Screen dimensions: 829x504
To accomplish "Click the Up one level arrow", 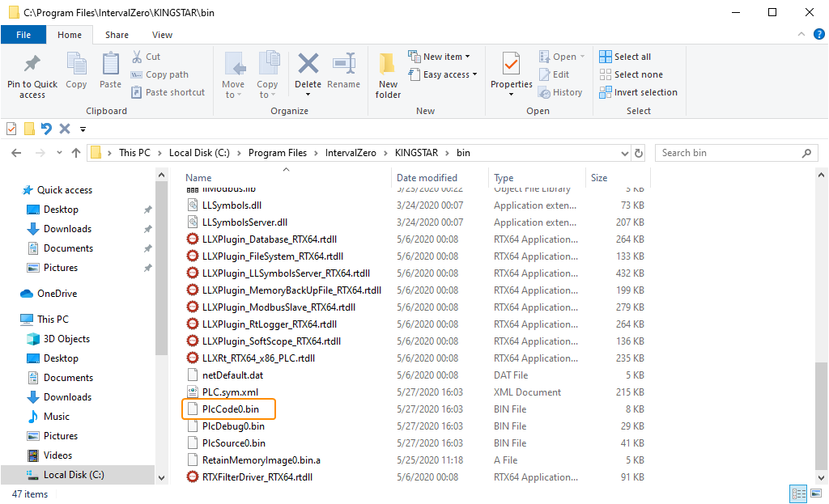I will [76, 153].
